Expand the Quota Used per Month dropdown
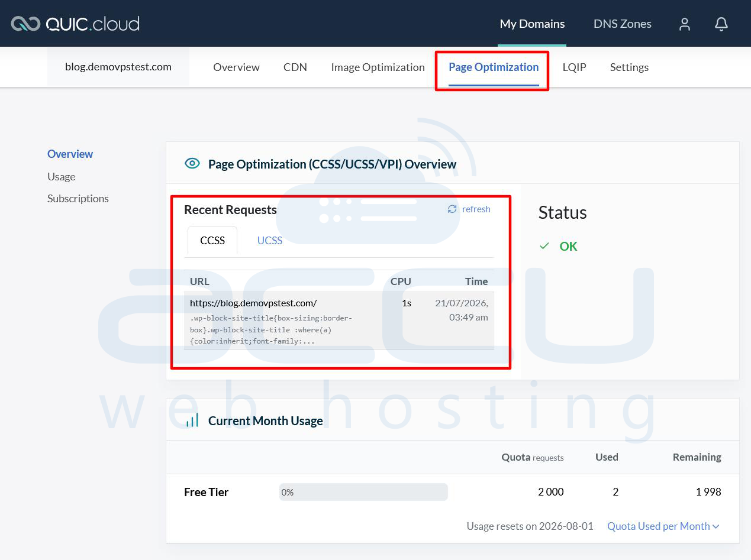 (663, 526)
